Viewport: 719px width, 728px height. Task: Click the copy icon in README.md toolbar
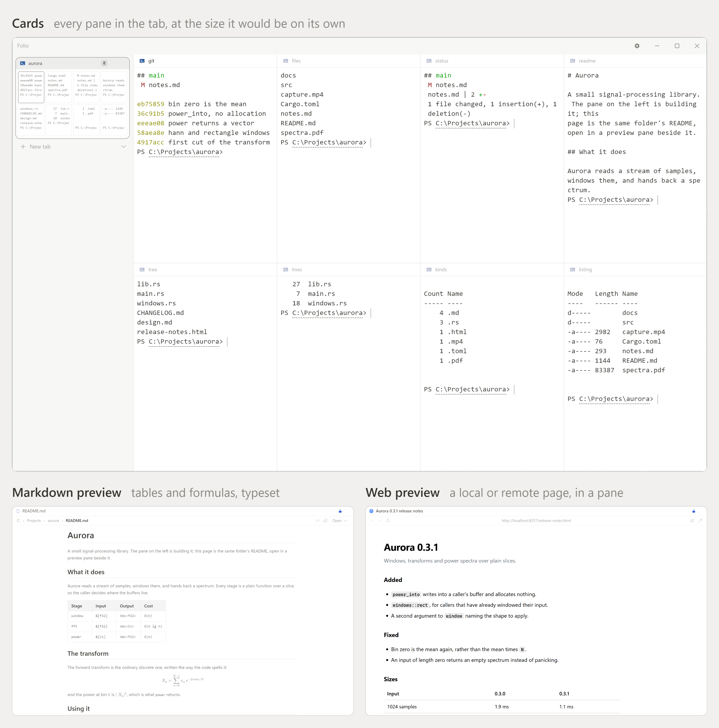[x=325, y=520]
